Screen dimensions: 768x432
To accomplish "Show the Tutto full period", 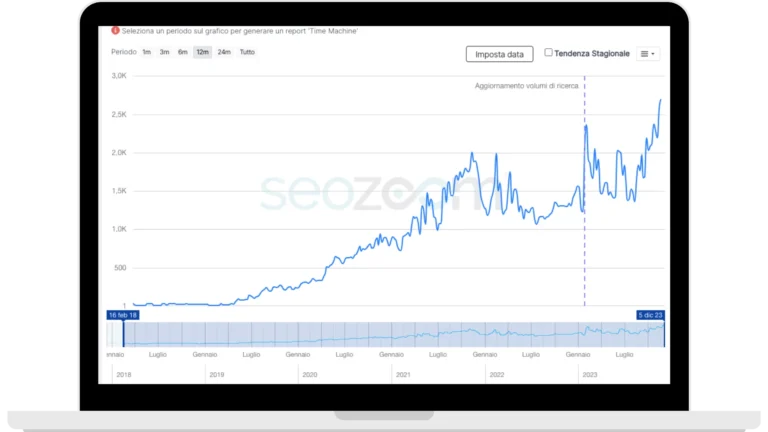I will click(247, 52).
